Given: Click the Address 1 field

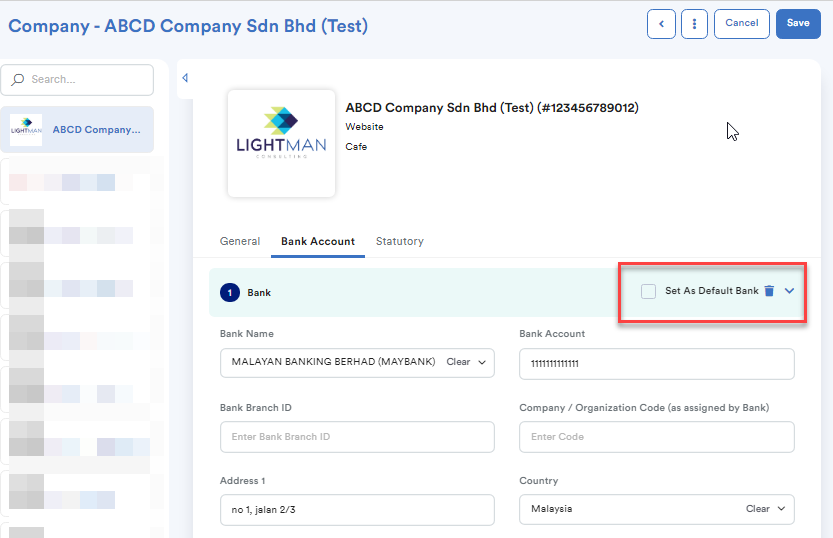Looking at the screenshot, I should [x=357, y=510].
